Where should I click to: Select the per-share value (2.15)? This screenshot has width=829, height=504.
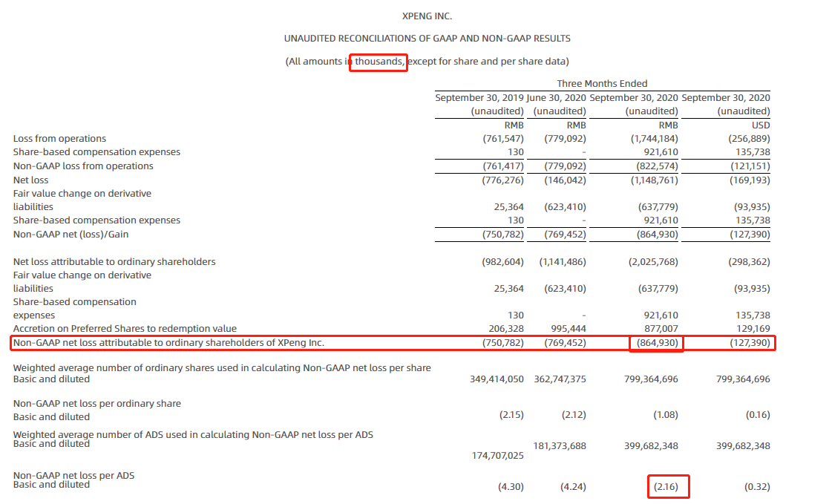click(511, 415)
